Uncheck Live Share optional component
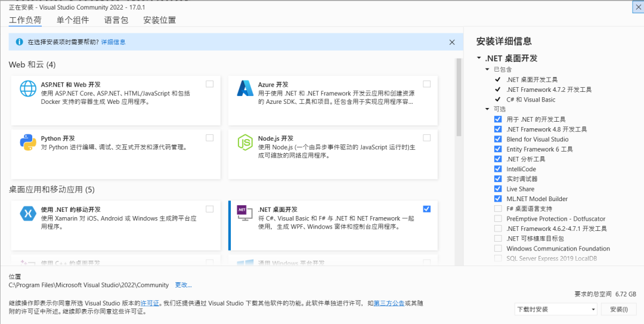 tap(498, 189)
